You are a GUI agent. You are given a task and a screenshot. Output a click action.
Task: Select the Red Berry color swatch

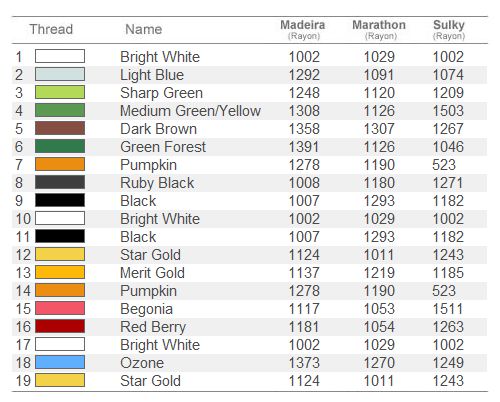click(60, 326)
